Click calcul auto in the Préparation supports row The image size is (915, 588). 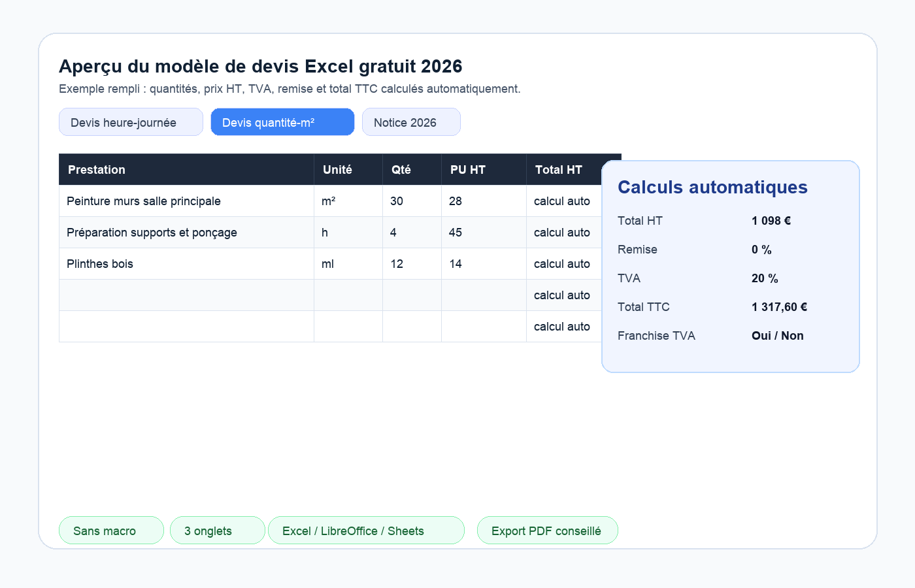point(564,233)
